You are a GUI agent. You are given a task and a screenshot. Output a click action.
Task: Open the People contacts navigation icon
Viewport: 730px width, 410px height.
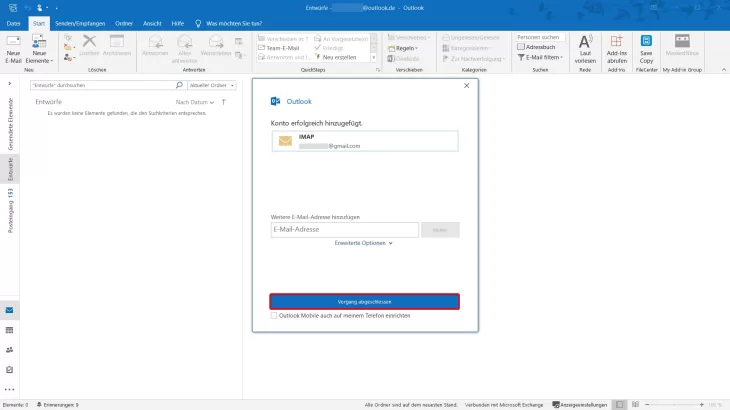click(x=10, y=350)
